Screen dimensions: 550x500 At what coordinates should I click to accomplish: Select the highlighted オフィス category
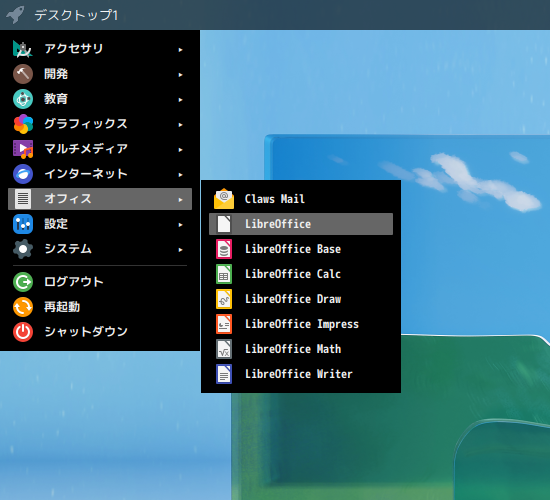pyautogui.click(x=100, y=199)
